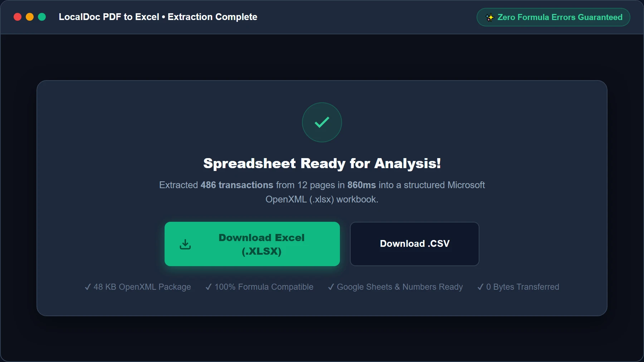Click the "486 transactions" text
The height and width of the screenshot is (362, 644).
click(237, 185)
